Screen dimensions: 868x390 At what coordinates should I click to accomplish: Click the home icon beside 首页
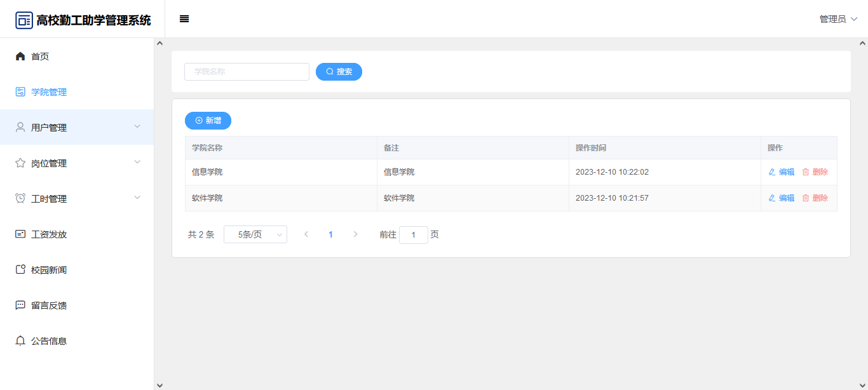coord(20,57)
